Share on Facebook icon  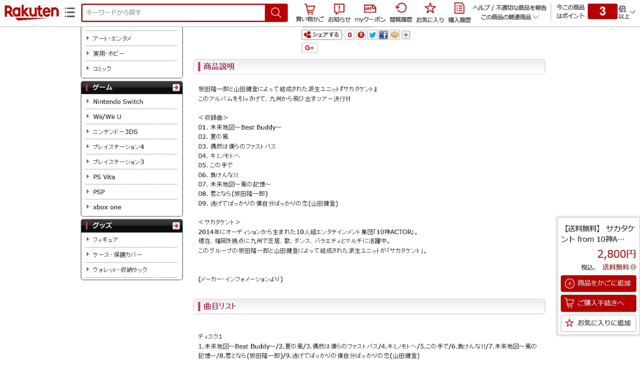(x=383, y=35)
